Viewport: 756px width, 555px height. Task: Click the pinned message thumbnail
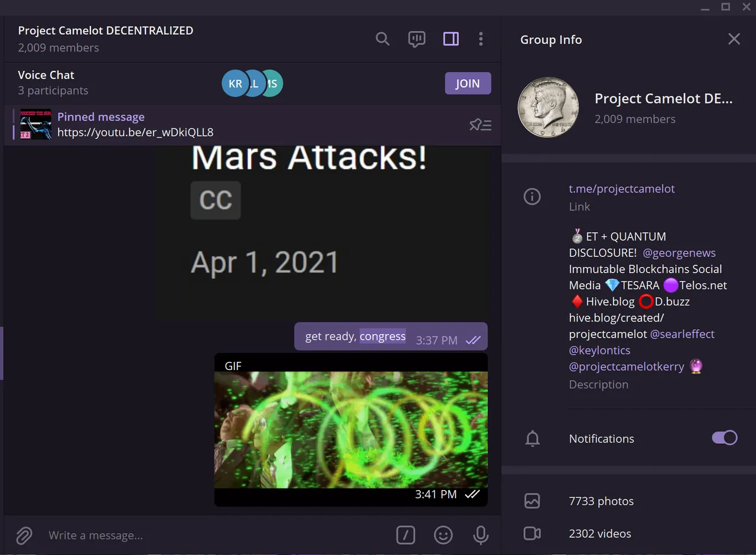click(x=35, y=125)
